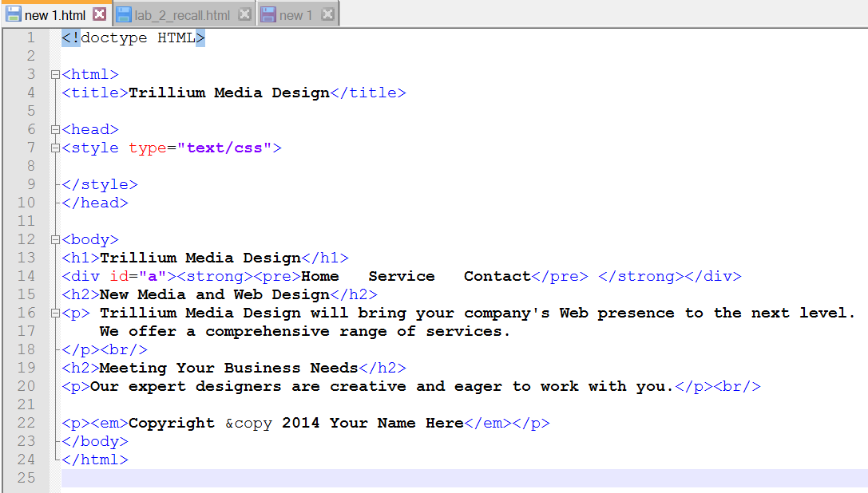Click the h1 Trillium Media Design heading text

[x=200, y=258]
